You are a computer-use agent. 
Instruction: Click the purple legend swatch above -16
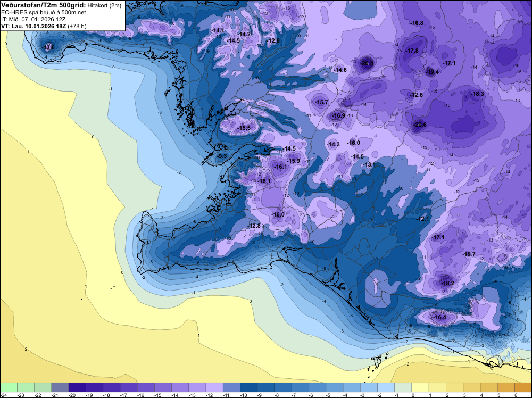[x=146, y=387]
